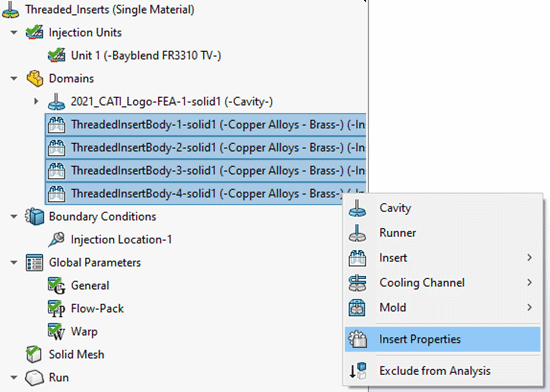
Task: Click the Cavity icon in context menu
Action: tap(357, 208)
